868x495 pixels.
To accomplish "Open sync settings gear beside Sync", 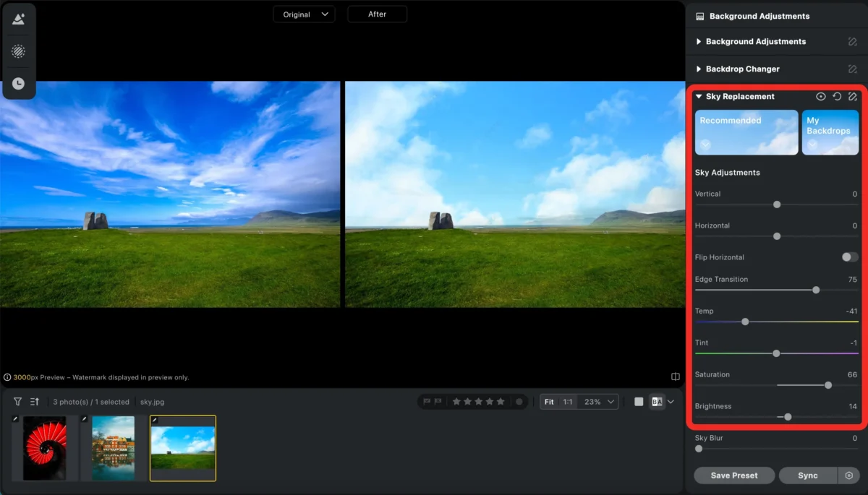I will (849, 475).
